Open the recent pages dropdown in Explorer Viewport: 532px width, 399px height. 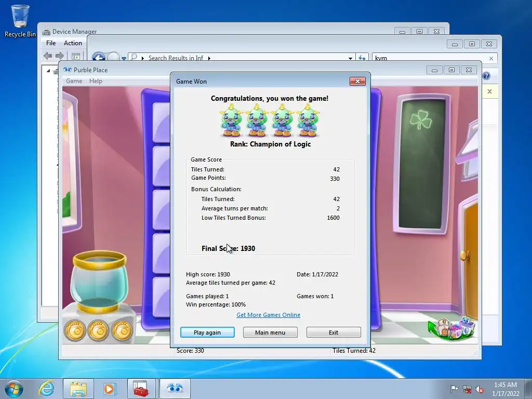(x=124, y=58)
